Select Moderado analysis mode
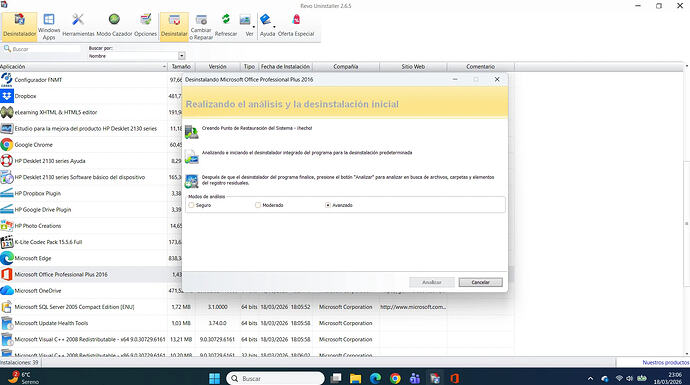This screenshot has width=690, height=385. click(258, 205)
